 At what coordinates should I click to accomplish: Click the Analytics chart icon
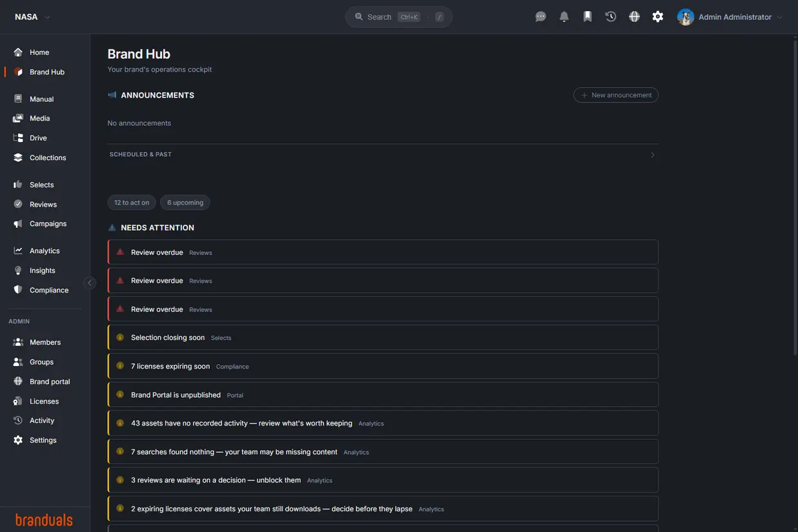point(18,251)
